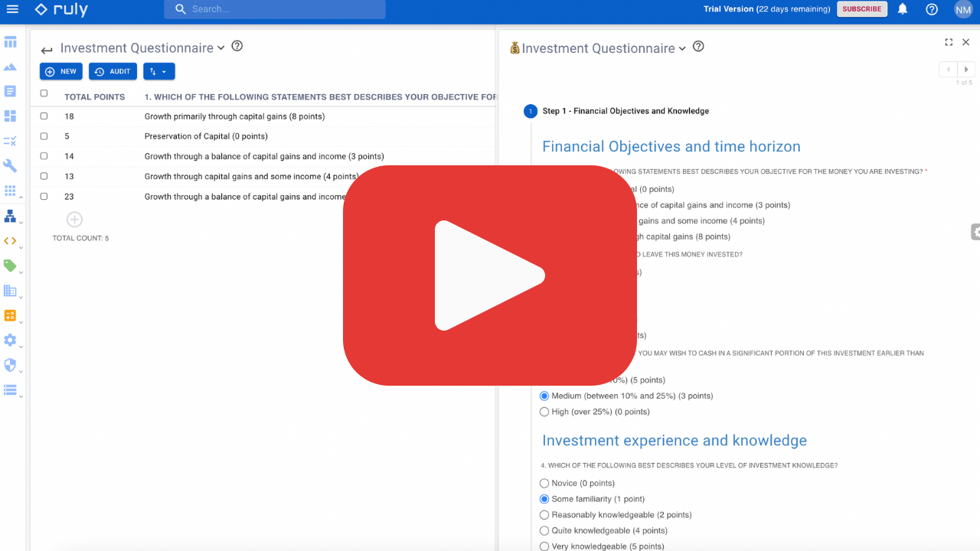The image size is (980, 551).
Task: Open the NM user avatar menu
Action: pos(963,9)
